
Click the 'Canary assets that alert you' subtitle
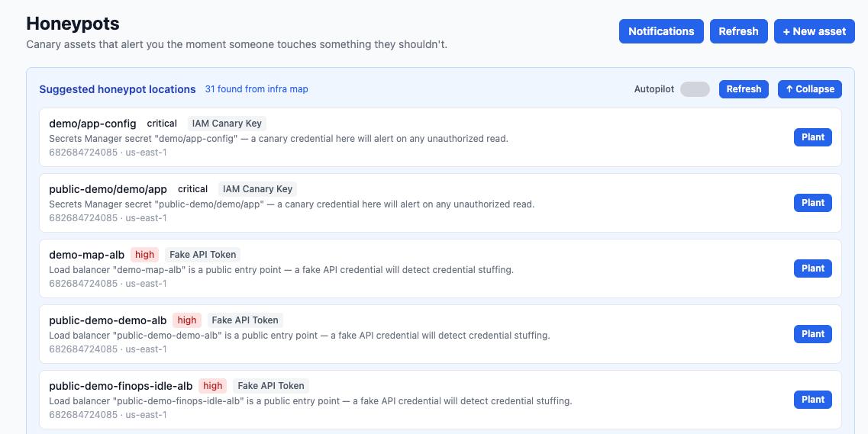pyautogui.click(x=237, y=45)
